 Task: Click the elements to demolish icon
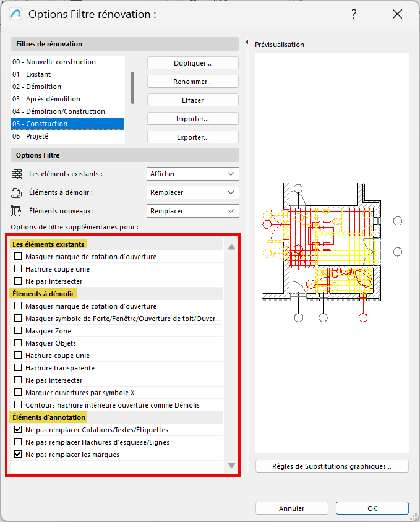pyautogui.click(x=17, y=193)
